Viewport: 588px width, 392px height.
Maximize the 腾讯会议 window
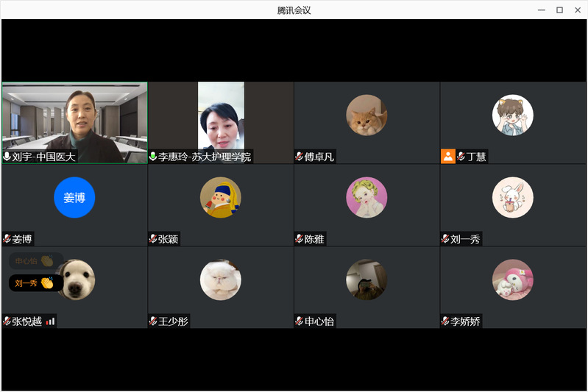point(559,10)
